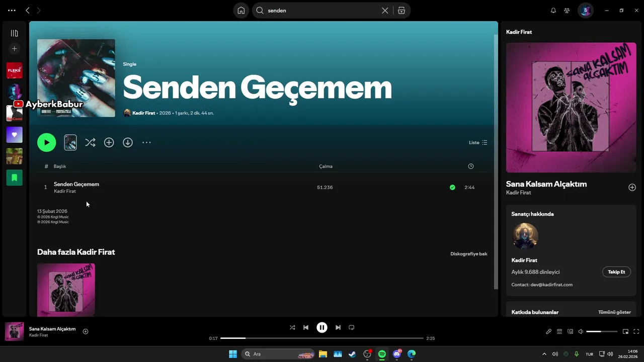Screen dimensions: 644x362
Task: Open the play queue
Action: pyautogui.click(x=559, y=331)
